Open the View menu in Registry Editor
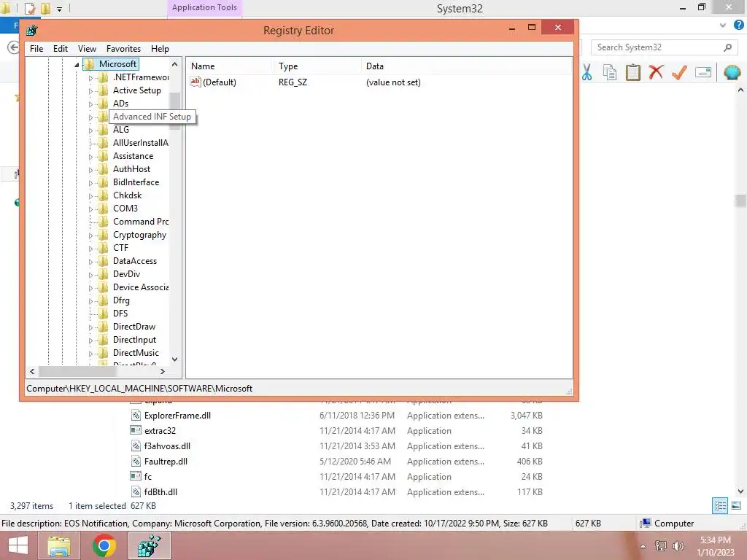 [88, 49]
